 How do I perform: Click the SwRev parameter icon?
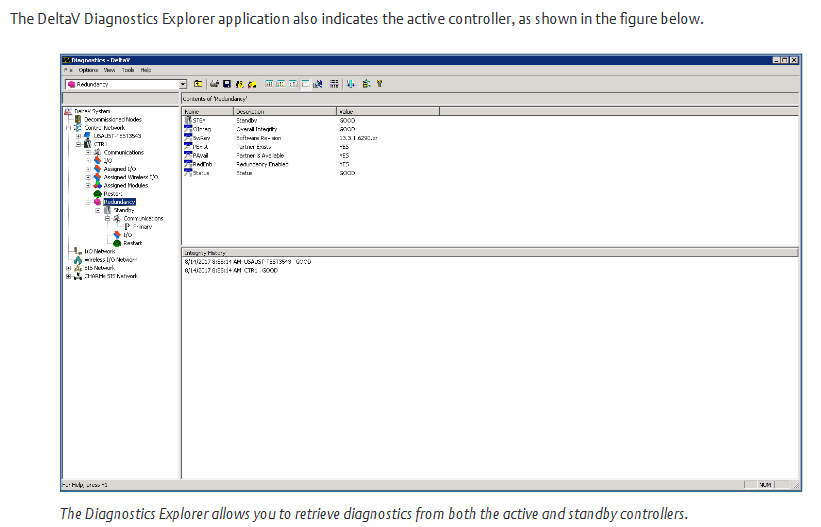pos(188,138)
